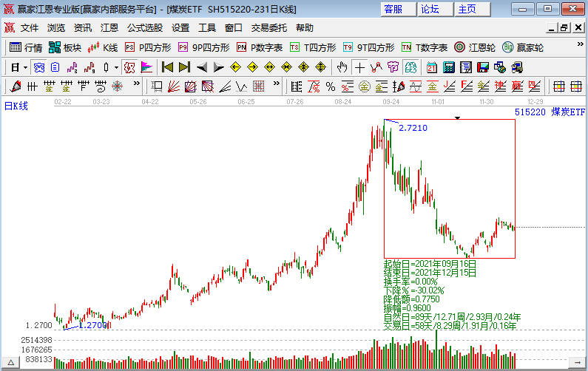Open the 江恩 menu
The width and height of the screenshot is (588, 371).
click(109, 28)
